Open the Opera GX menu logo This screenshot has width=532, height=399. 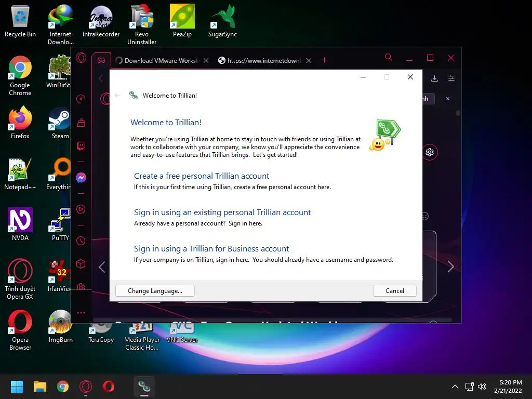coord(81,58)
